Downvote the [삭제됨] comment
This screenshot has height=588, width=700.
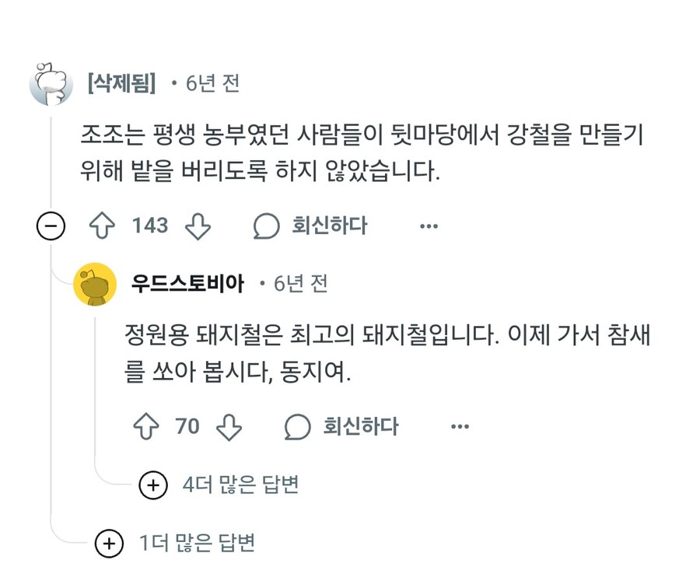point(198,225)
